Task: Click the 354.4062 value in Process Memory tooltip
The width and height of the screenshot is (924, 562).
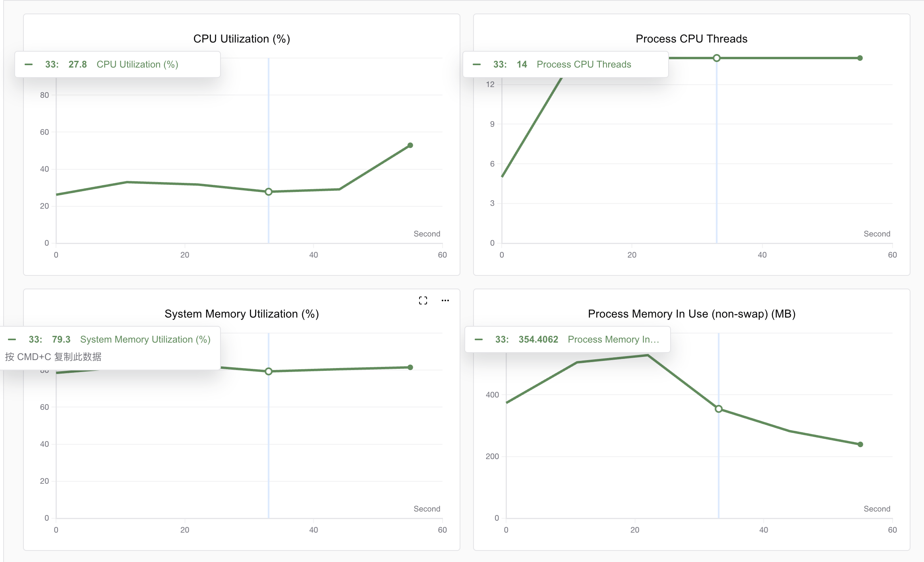Action: click(538, 339)
